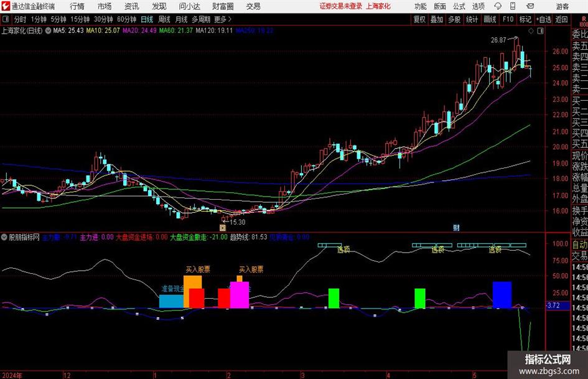Screen dimensions: 588x379
Task: Click the MA5: 25.43 label
Action: (68, 30)
